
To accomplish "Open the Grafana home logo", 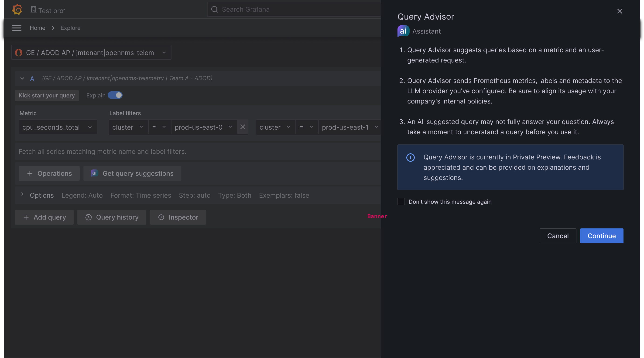I will 17,9.
